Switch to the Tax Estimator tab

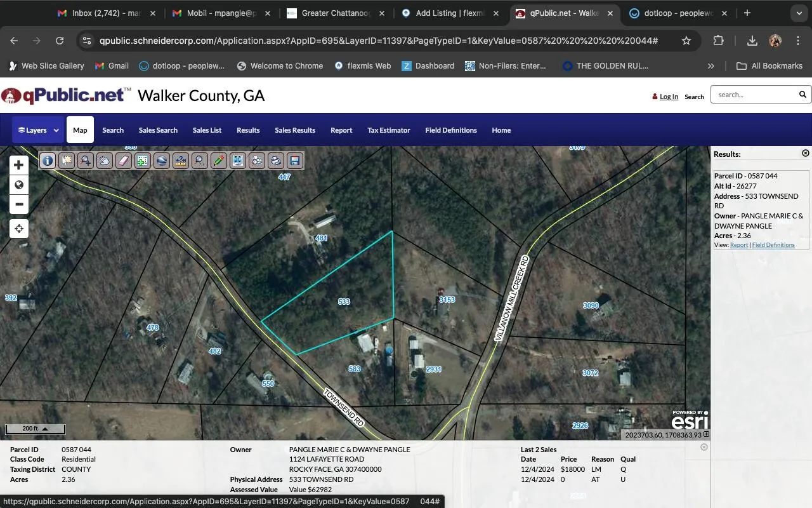point(388,130)
